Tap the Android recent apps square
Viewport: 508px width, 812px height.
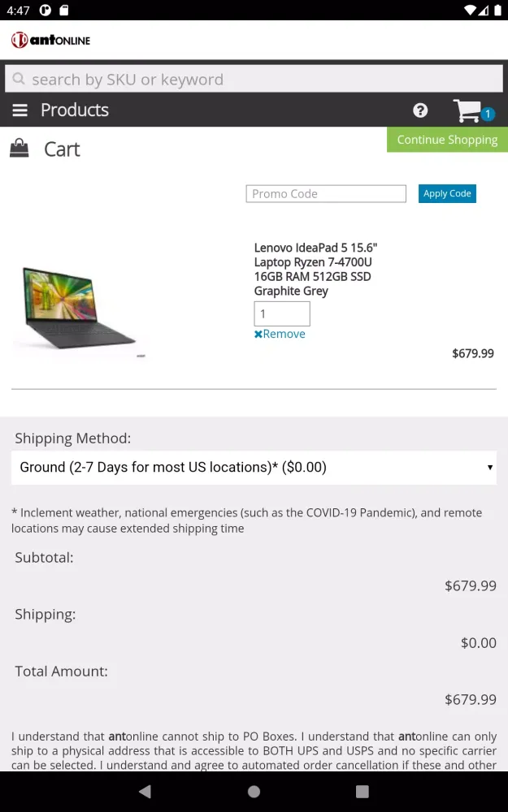363,791
